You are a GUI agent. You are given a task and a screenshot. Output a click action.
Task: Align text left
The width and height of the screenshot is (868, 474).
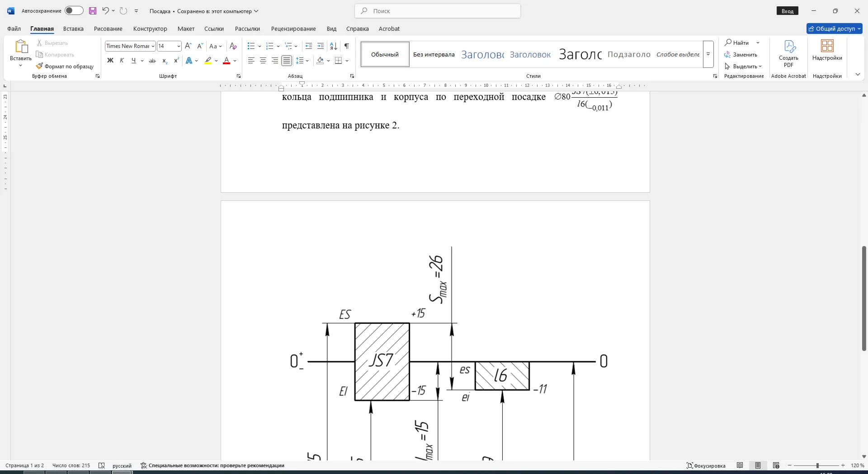coord(251,61)
